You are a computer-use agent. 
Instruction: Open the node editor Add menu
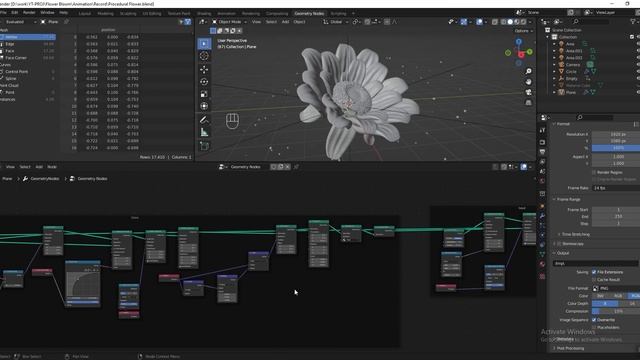(39, 167)
